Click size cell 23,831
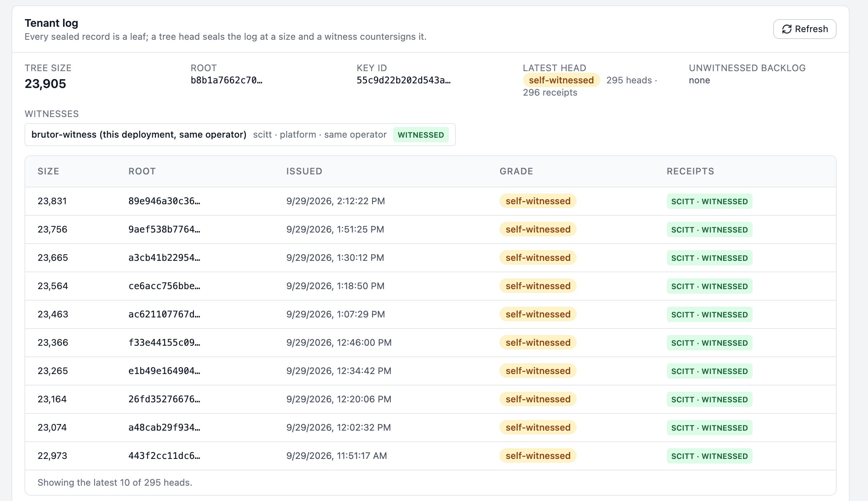868x501 pixels. [52, 201]
